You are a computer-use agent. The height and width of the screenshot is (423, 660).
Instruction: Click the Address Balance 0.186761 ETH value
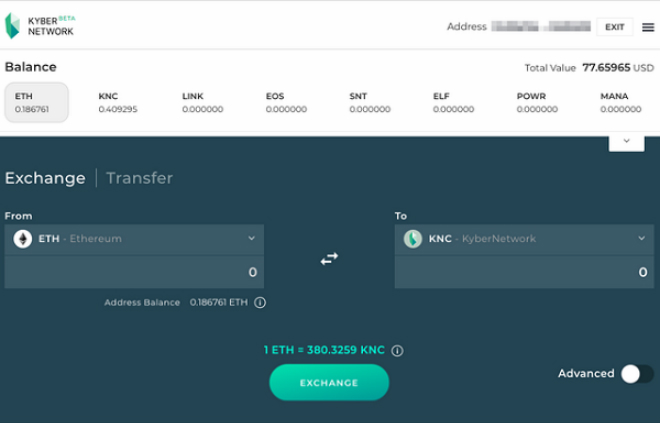coord(218,302)
